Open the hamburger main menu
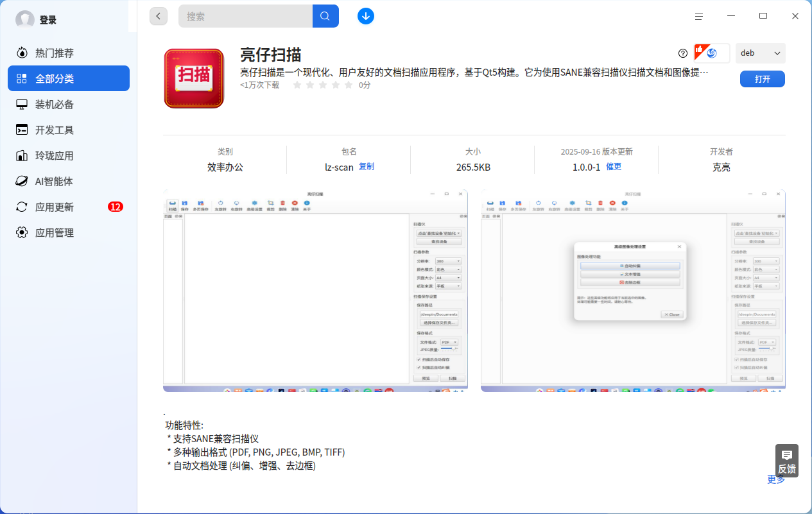The height and width of the screenshot is (514, 812). pyautogui.click(x=699, y=16)
